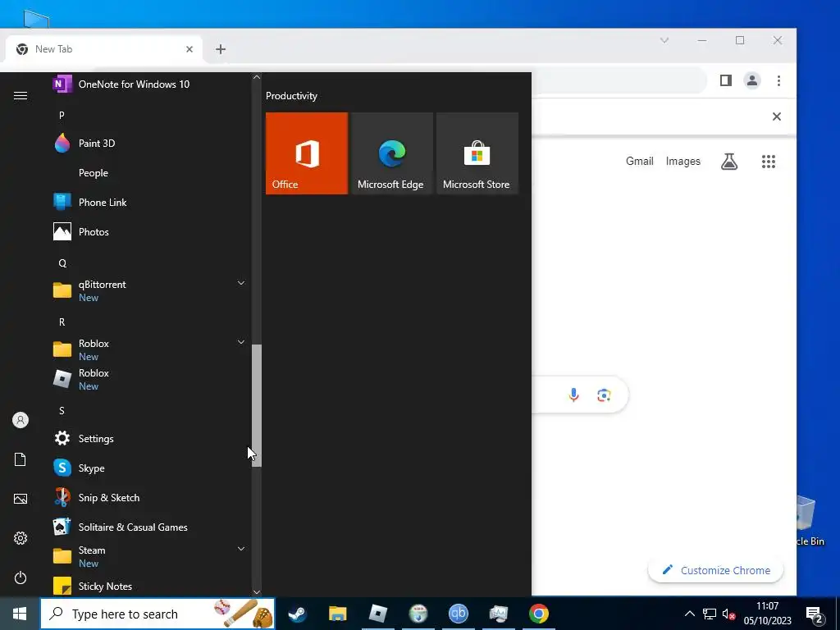This screenshot has height=630, width=840.
Task: Open Sticky Notes
Action: [148, 586]
